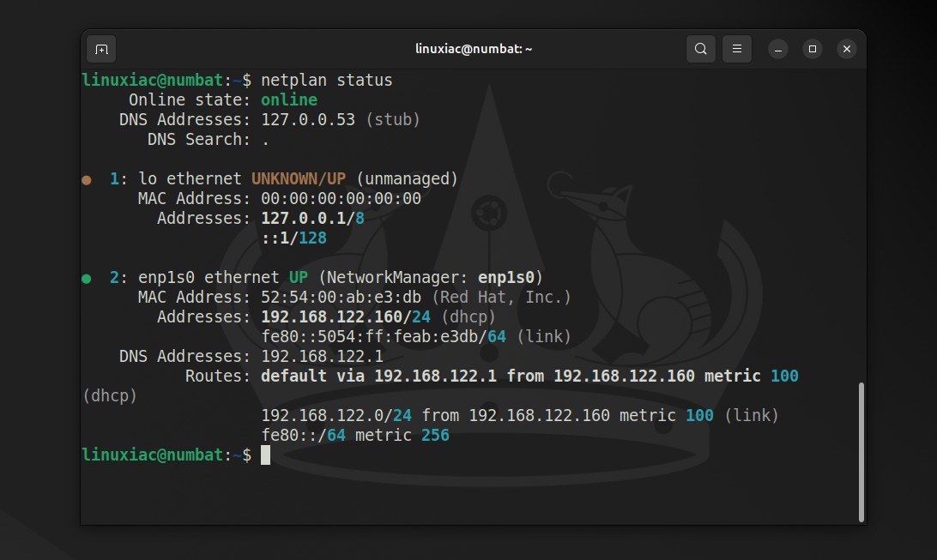Maximize the terminal window
Viewport: 937px width, 560px height.
(x=812, y=49)
